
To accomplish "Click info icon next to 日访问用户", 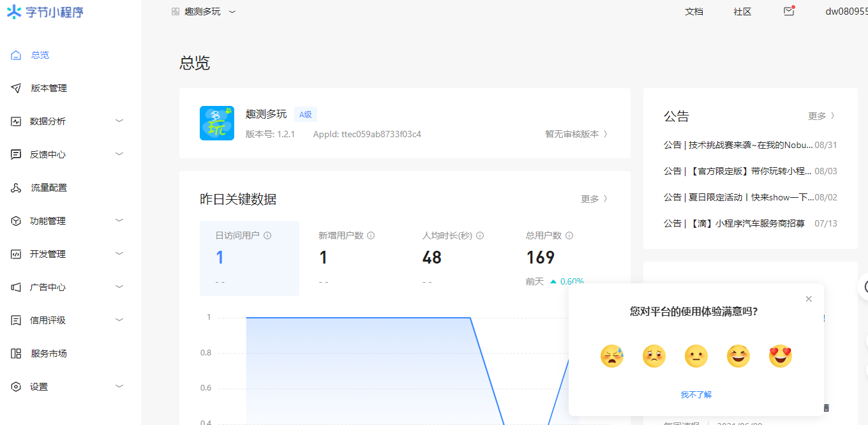I will coord(267,235).
